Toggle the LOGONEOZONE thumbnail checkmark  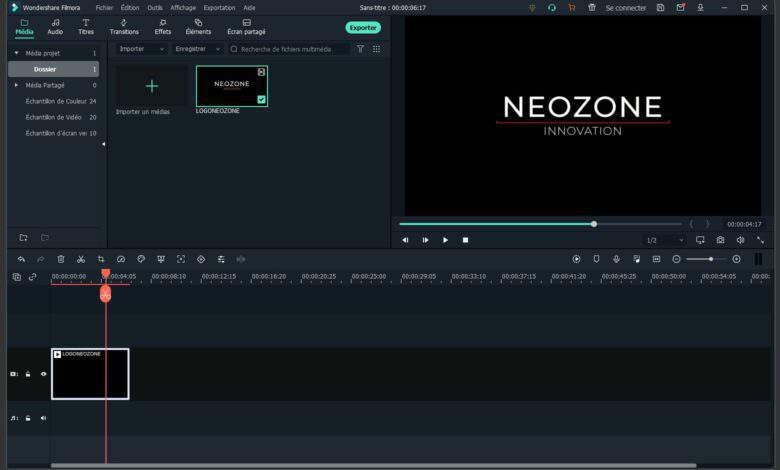[x=261, y=99]
